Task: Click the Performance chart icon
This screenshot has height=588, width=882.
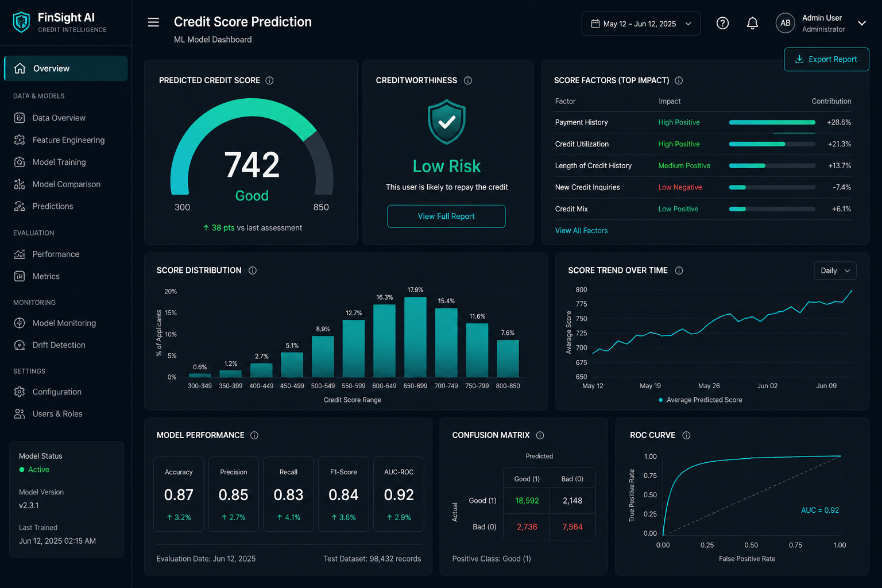Action: tap(20, 254)
